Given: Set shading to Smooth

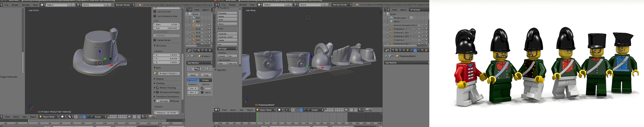Looking at the screenshot, I should click(x=222, y=56).
